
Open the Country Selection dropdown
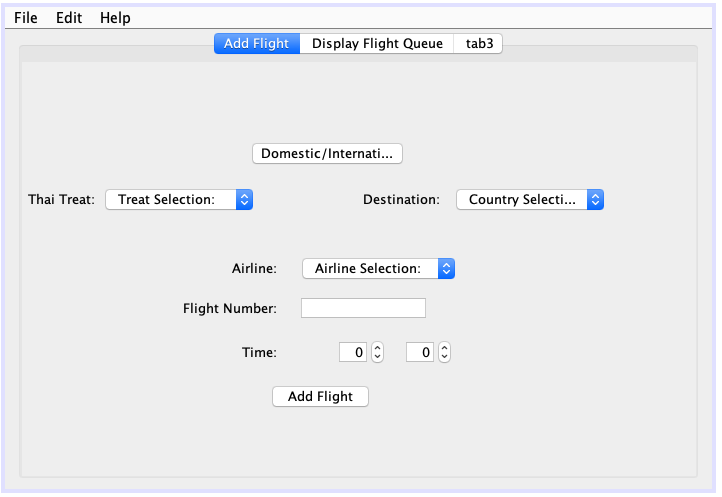530,199
